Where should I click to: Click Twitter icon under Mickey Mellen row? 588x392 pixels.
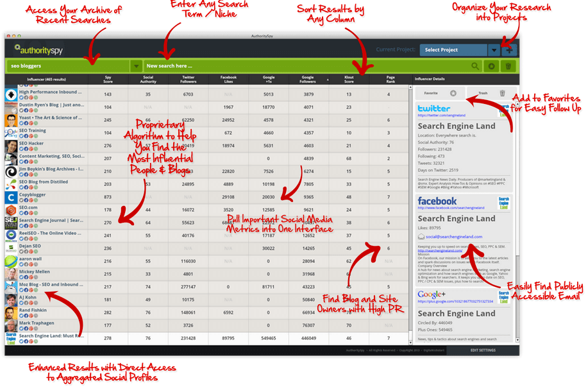point(21,277)
